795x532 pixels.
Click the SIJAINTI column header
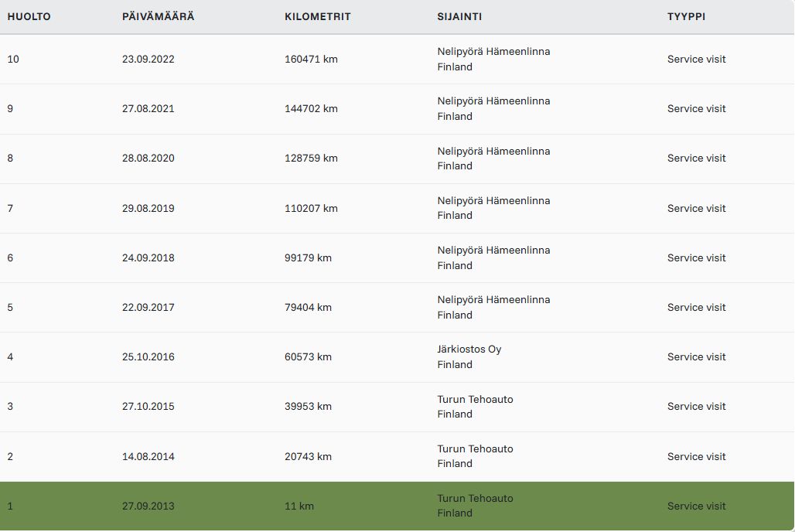[x=459, y=16]
